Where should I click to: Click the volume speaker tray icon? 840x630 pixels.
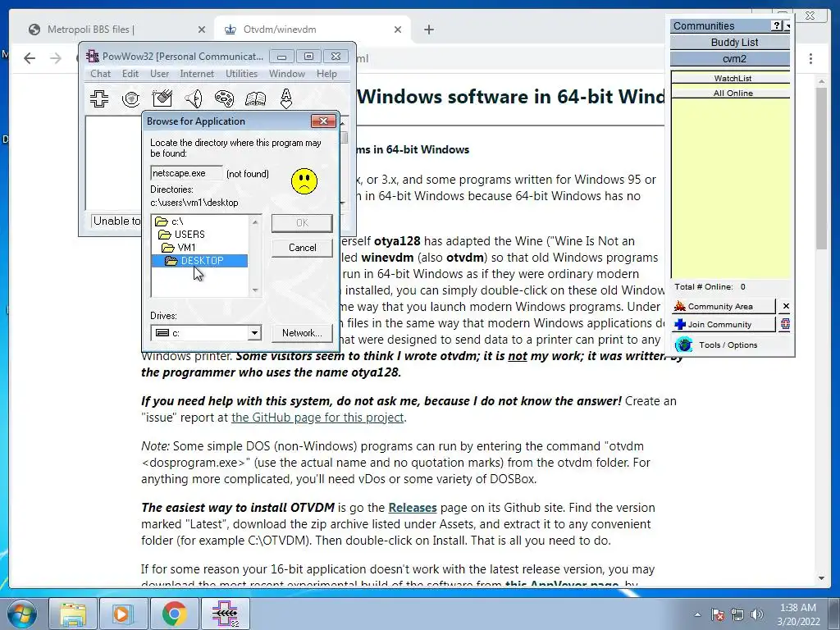click(757, 614)
